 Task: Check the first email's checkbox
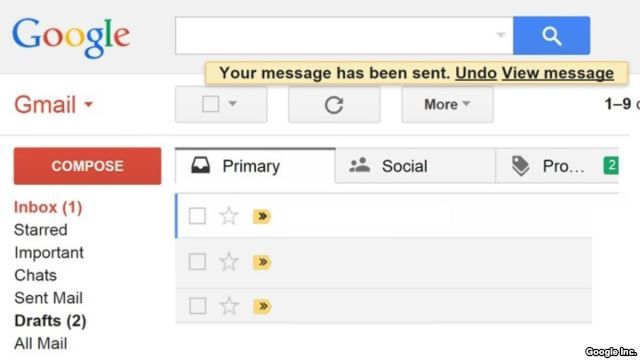[x=197, y=216]
